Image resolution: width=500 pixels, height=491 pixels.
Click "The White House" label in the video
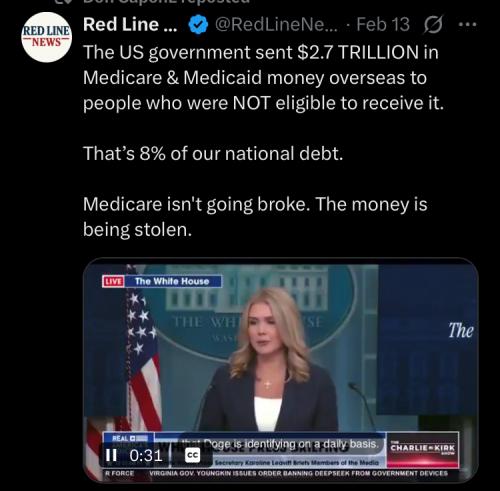[x=172, y=281]
